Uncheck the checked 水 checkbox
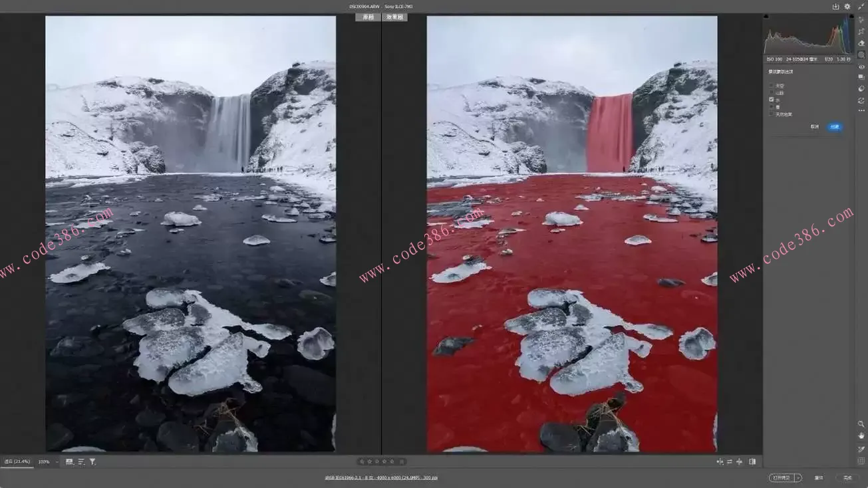868x488 pixels. [772, 100]
